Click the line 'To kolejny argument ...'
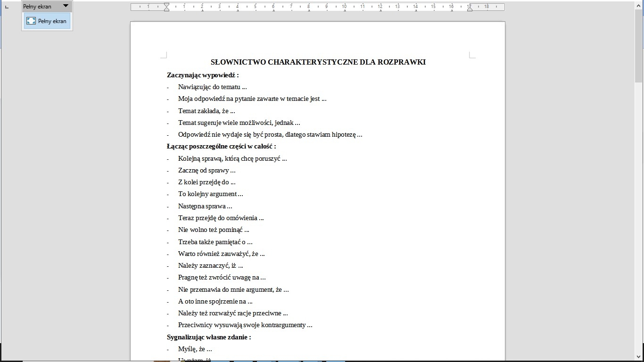 [x=210, y=194]
